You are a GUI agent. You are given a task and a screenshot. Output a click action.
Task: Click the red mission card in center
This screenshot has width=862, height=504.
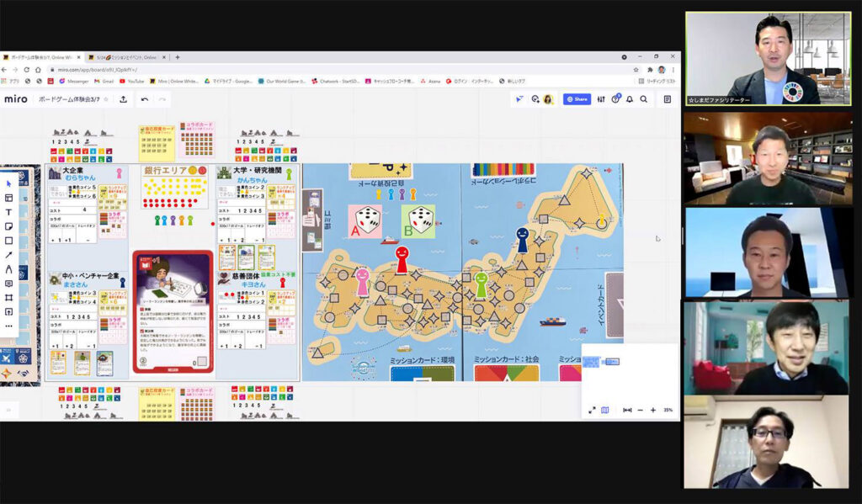pos(173,311)
